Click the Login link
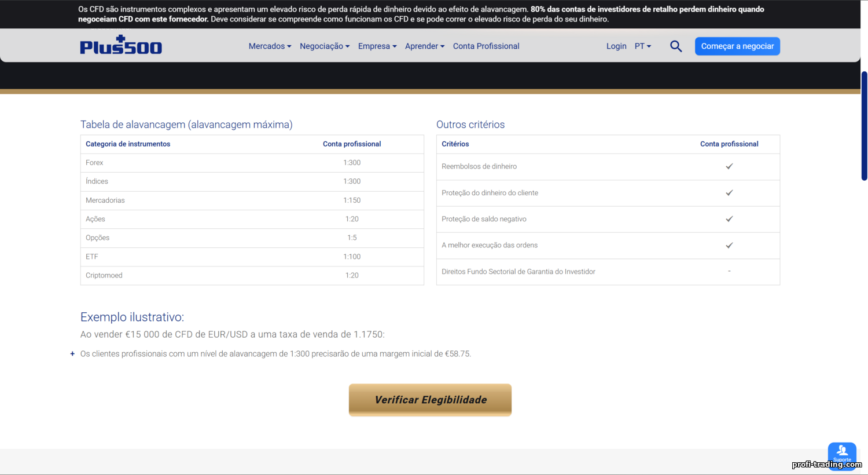Screen dimensions: 868x475 coord(616,46)
